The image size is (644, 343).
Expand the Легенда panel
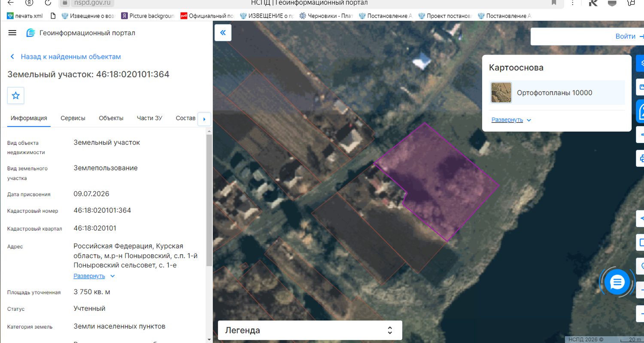point(310,330)
